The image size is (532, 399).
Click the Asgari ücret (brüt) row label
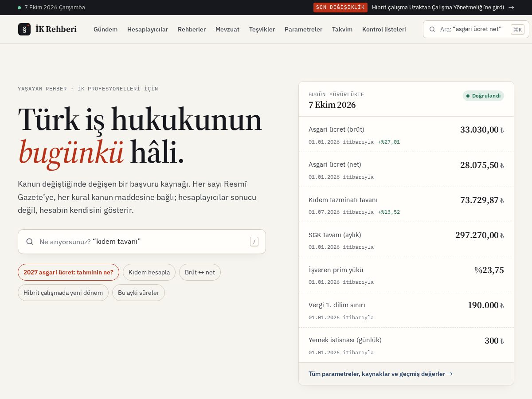pyautogui.click(x=336, y=129)
